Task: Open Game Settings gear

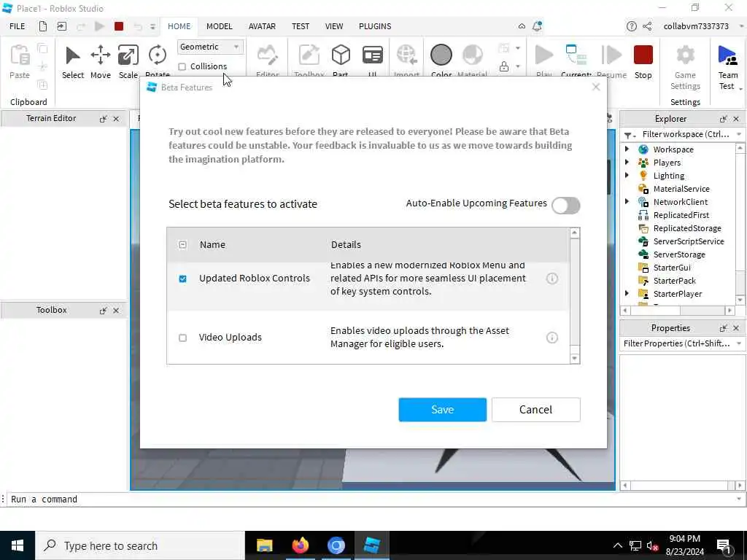Action: point(685,55)
